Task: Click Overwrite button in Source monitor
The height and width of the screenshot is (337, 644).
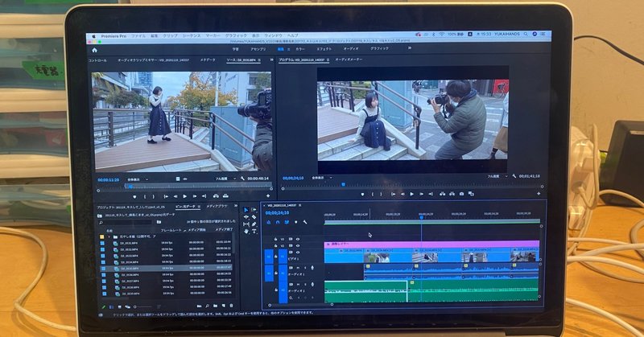Action: tap(225, 196)
